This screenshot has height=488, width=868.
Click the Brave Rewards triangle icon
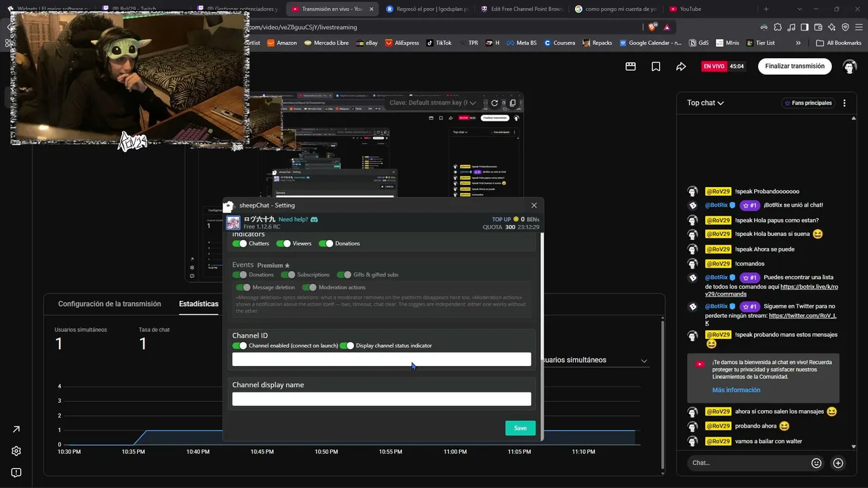(x=667, y=27)
